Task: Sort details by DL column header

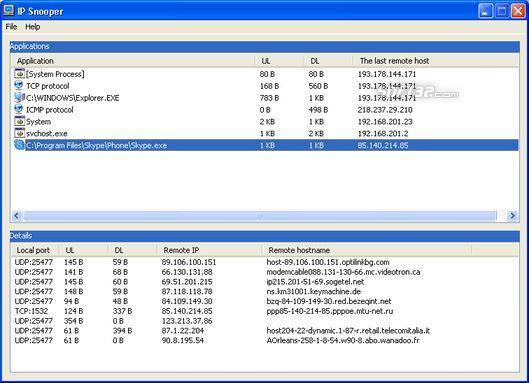Action: pyautogui.click(x=133, y=250)
